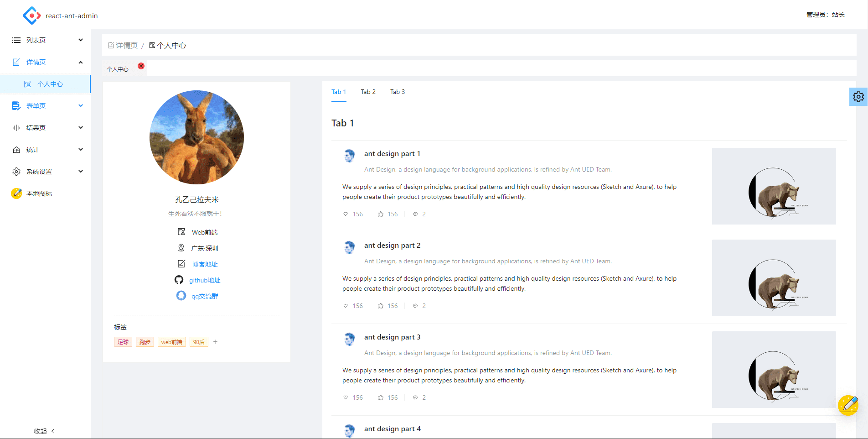The height and width of the screenshot is (439, 868).
Task: Select the 个人中心 sidebar menu item
Action: click(45, 84)
